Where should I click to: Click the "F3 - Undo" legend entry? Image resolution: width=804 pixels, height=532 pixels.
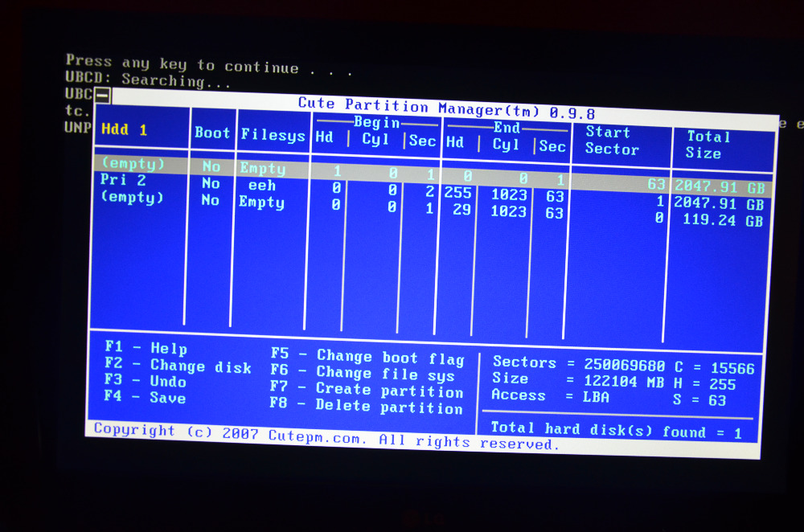click(145, 380)
